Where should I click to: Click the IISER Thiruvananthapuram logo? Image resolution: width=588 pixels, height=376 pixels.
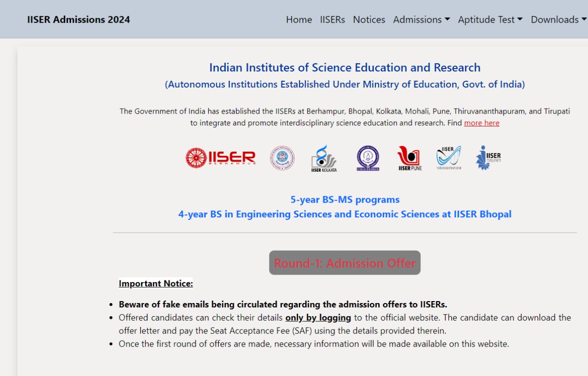(449, 158)
